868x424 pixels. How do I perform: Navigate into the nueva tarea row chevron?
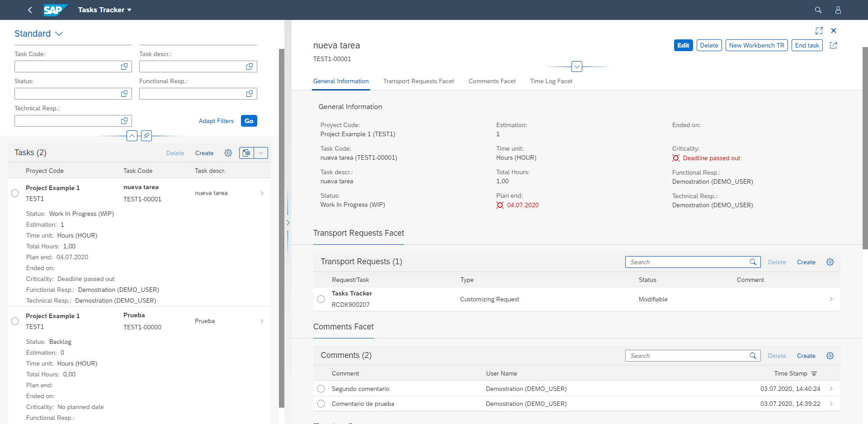(x=262, y=193)
